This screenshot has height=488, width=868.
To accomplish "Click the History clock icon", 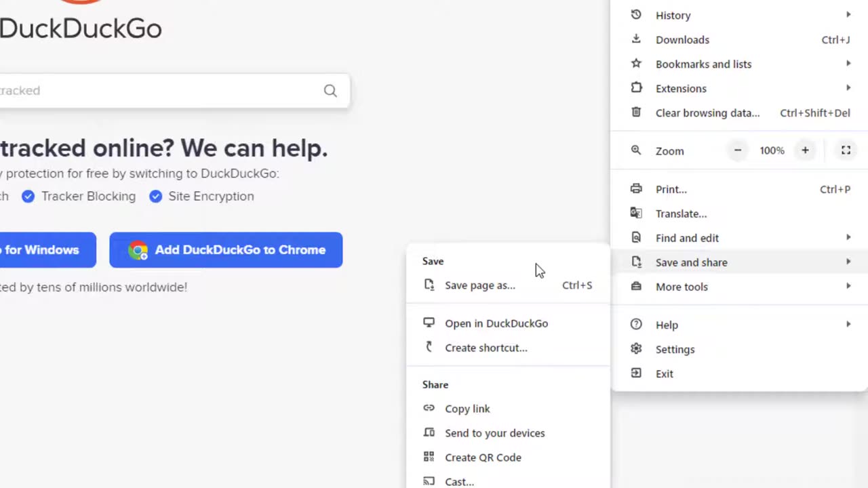I will 636,15.
